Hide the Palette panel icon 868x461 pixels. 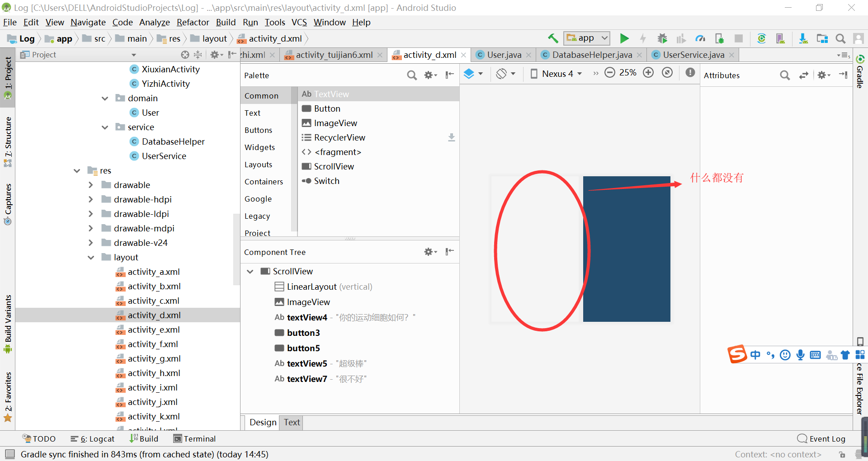(449, 75)
